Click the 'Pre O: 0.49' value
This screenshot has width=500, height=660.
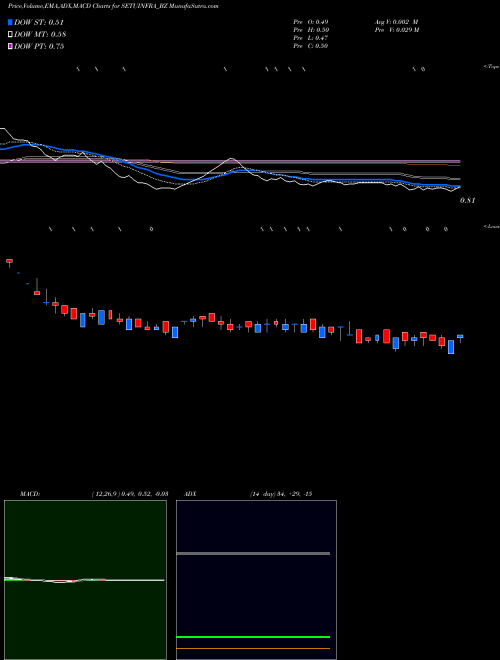coord(311,22)
